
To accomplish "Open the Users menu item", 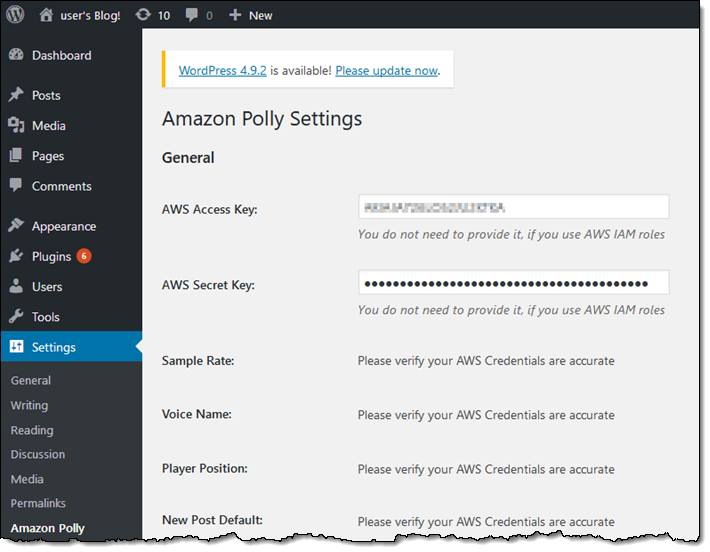I will [x=47, y=287].
